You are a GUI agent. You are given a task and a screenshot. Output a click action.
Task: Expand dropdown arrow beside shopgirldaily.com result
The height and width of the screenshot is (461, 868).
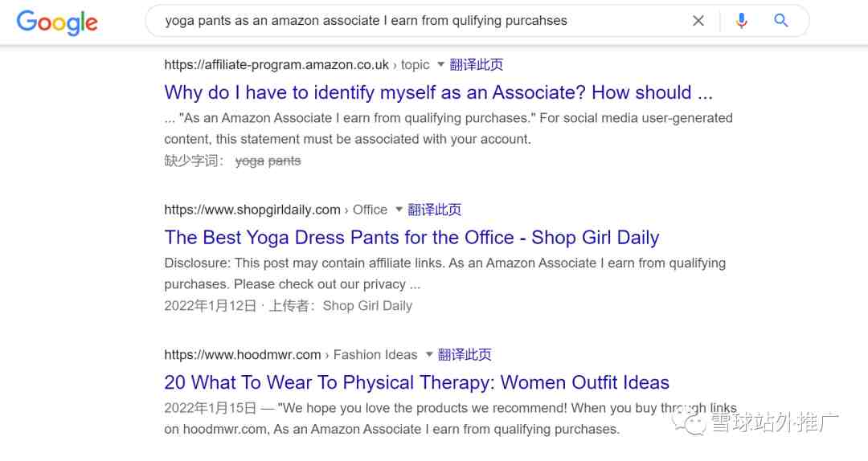[399, 210]
